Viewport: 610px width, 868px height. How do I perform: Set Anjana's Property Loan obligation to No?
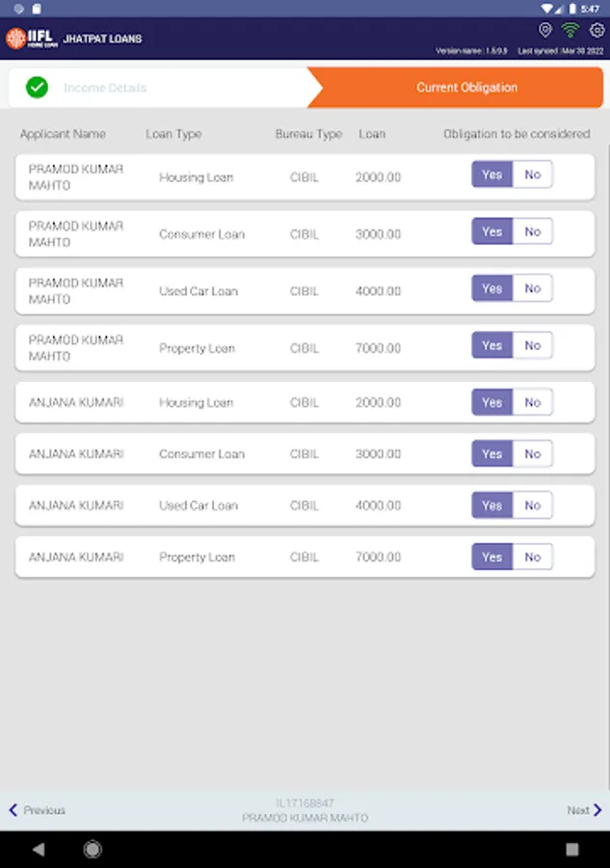[533, 556]
